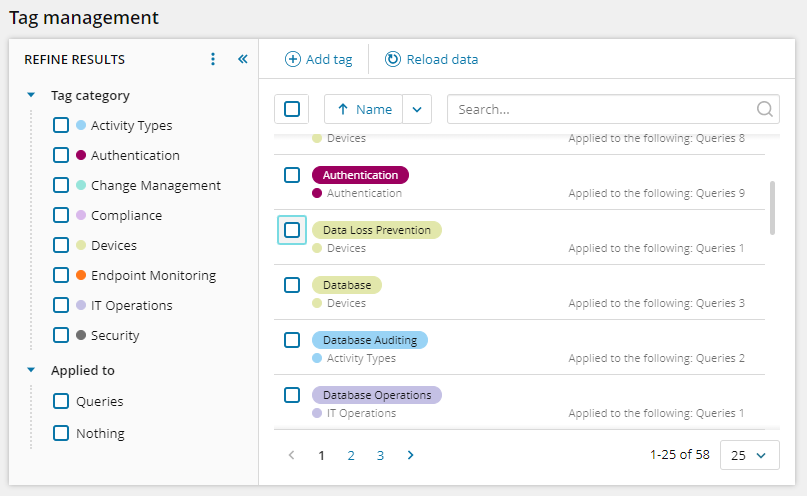Click the Change Management teal color dot
The image size is (807, 496).
[81, 185]
